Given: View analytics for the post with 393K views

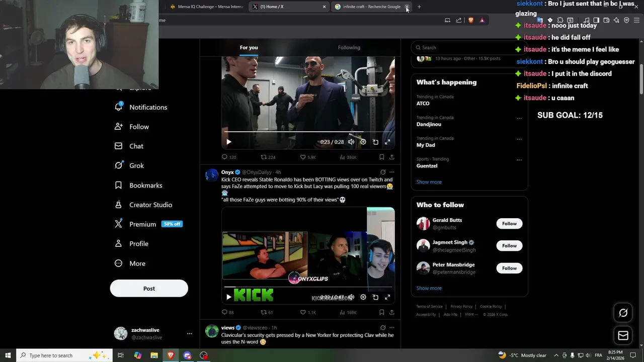Looking at the screenshot, I should pos(348,157).
